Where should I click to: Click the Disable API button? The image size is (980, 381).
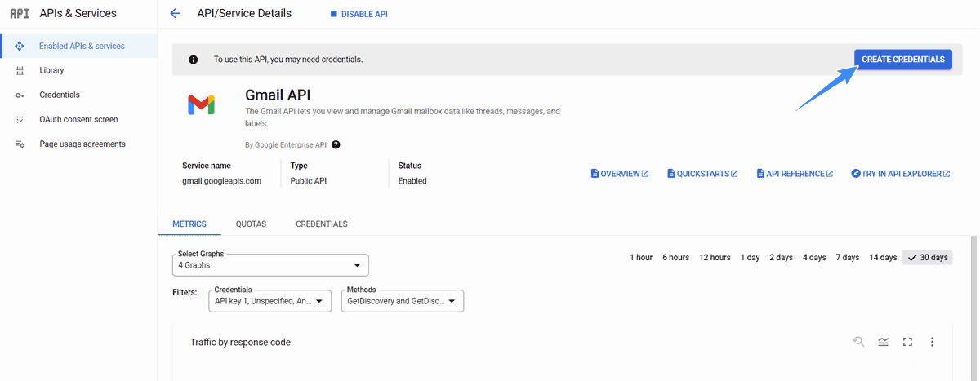[359, 14]
